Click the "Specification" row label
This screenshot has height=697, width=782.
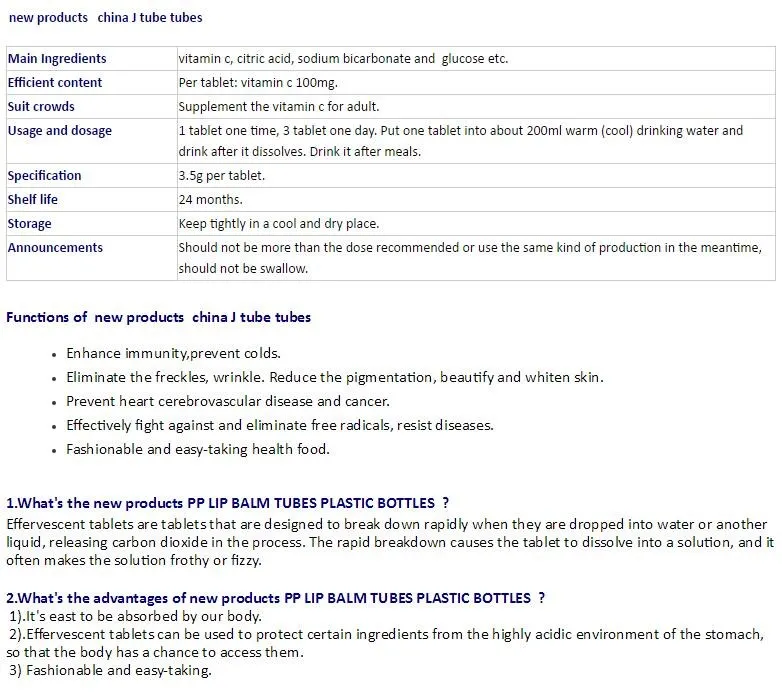45,176
